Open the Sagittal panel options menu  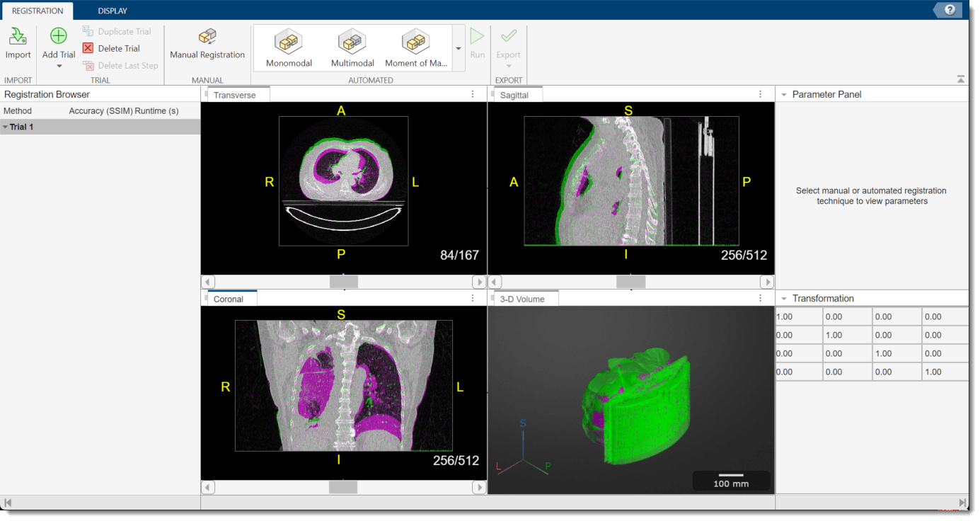click(x=761, y=94)
